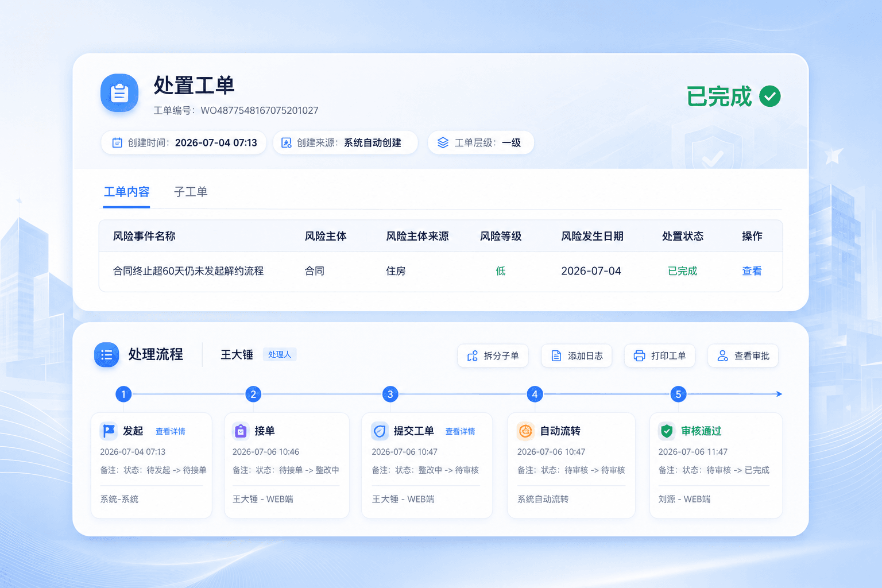Click the 风险主体来源 column header
The width and height of the screenshot is (882, 588).
(x=417, y=236)
